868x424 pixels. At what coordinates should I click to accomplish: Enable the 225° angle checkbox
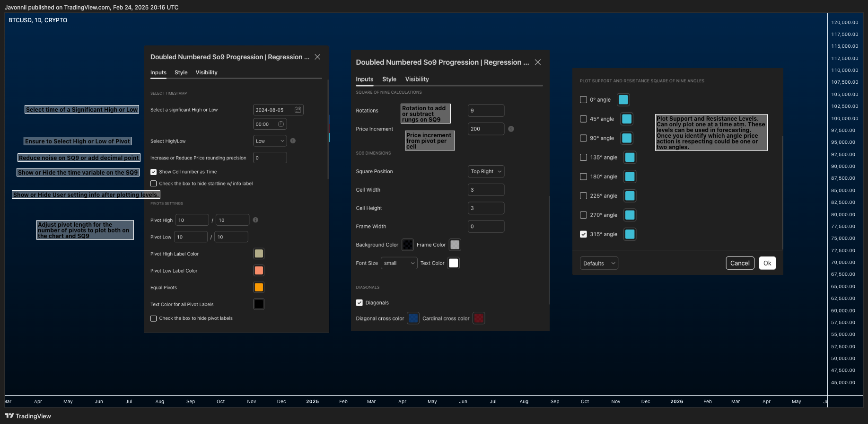pos(583,196)
